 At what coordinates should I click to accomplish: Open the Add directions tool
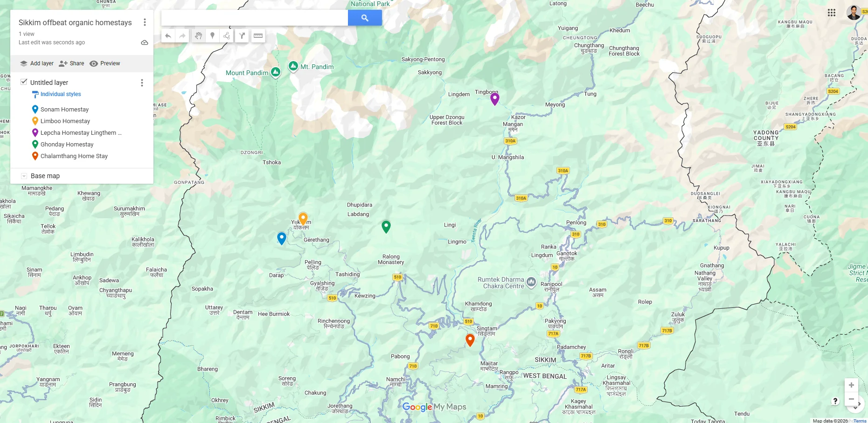point(242,35)
